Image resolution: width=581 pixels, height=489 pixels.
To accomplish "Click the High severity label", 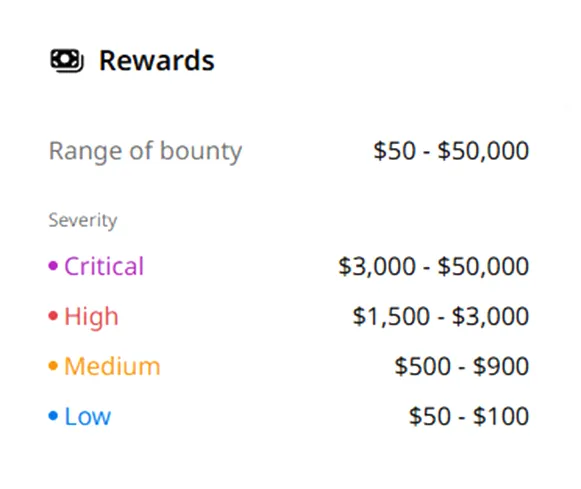I will tap(91, 317).
